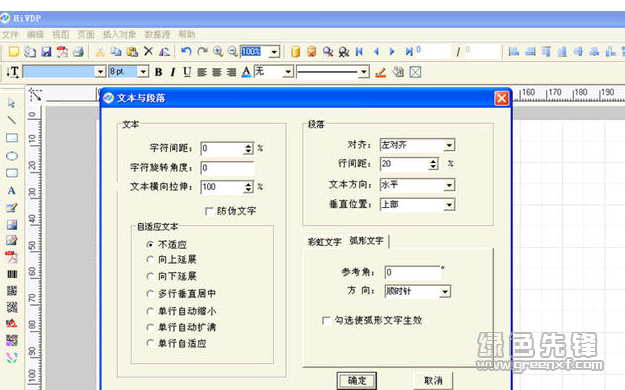625x390 pixels.
Task: Open the 文本方向 dropdown
Action: pos(449,185)
